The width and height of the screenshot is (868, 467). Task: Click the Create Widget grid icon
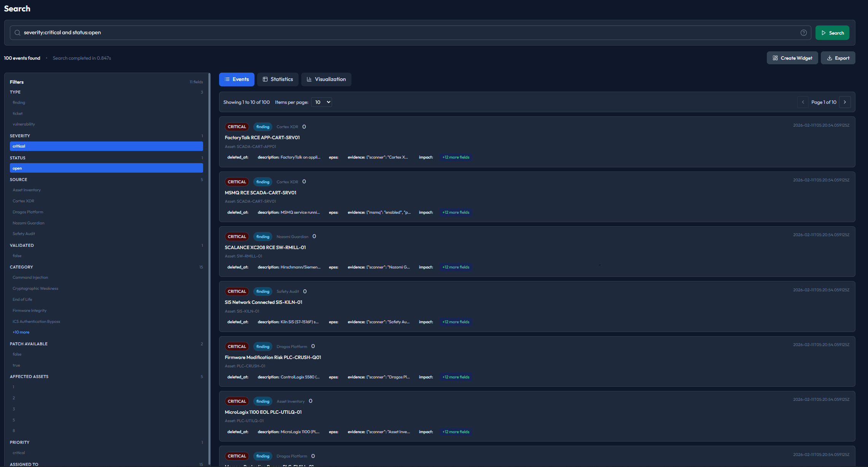click(x=775, y=57)
